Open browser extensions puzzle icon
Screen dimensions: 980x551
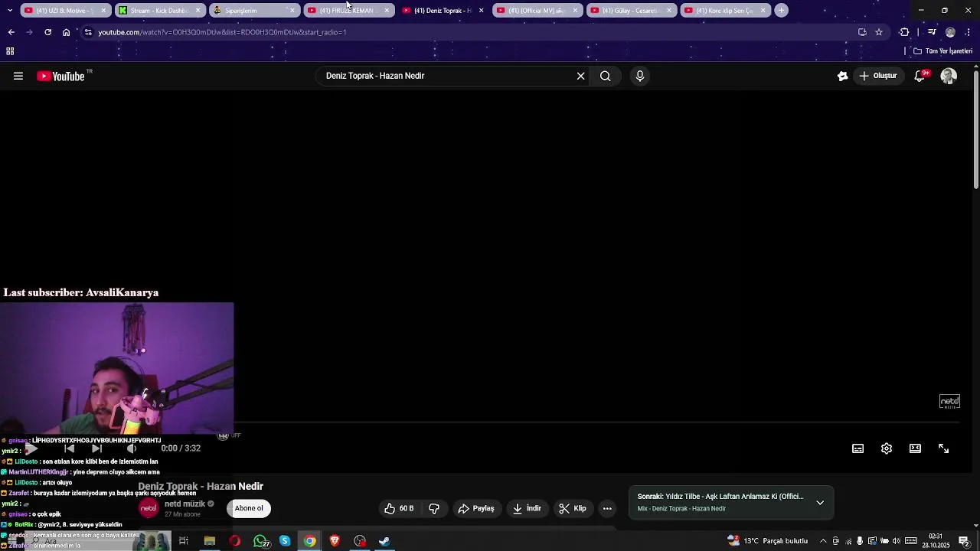pos(904,32)
